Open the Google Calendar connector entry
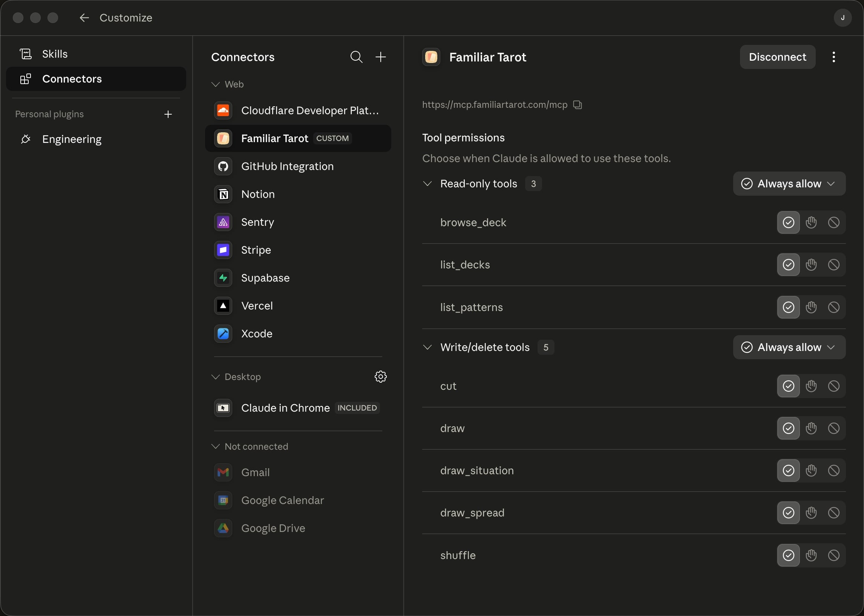 pyautogui.click(x=298, y=500)
